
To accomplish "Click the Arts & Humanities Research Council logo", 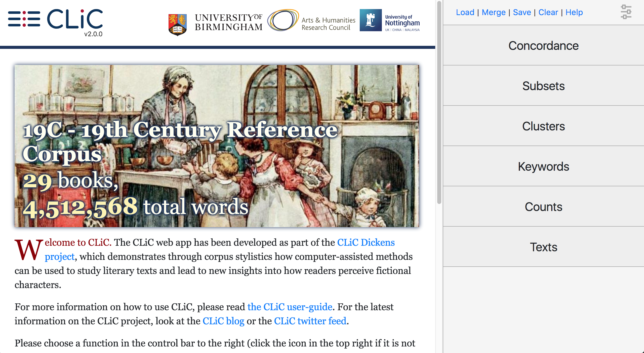I will coord(284,21).
